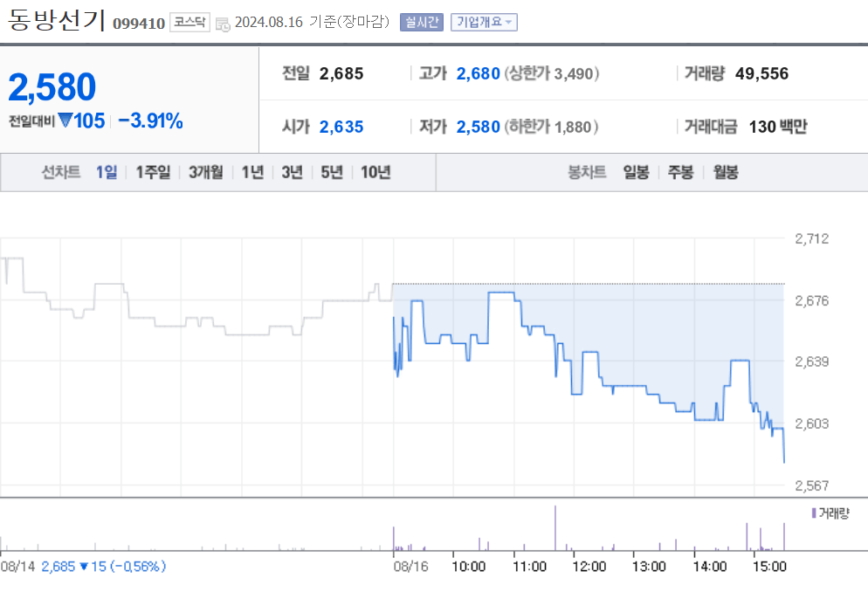Click the date text 2024.08.16 기준(장마감)
Screen dimensions: 868x599
pos(313,22)
